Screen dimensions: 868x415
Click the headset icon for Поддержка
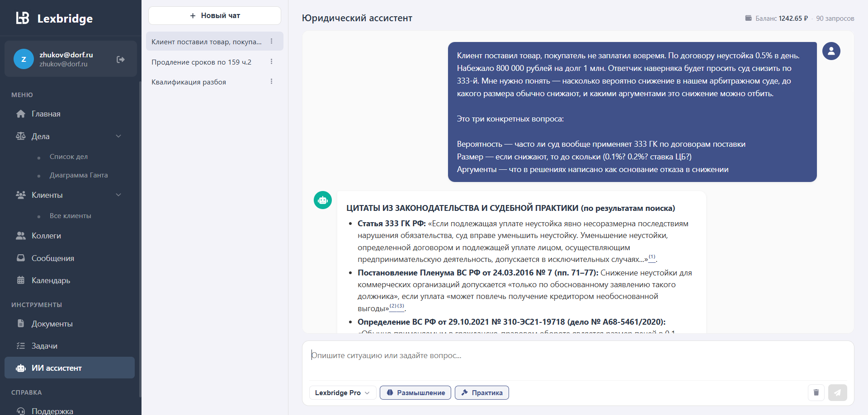click(21, 411)
